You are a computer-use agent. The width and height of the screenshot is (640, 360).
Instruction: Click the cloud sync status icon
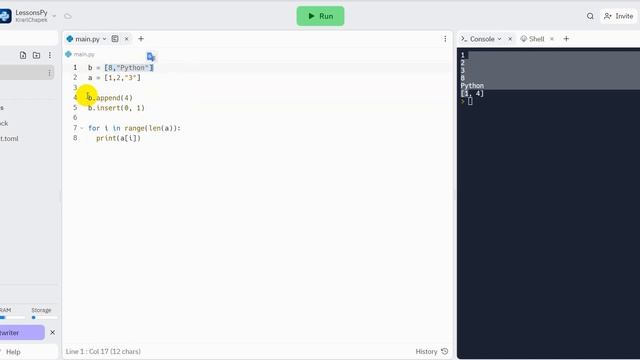point(68,16)
